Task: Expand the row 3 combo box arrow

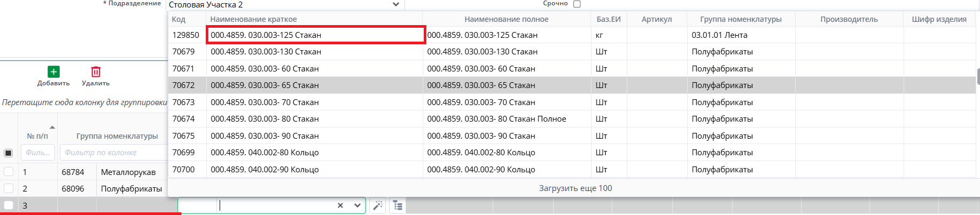Action: pos(357,205)
